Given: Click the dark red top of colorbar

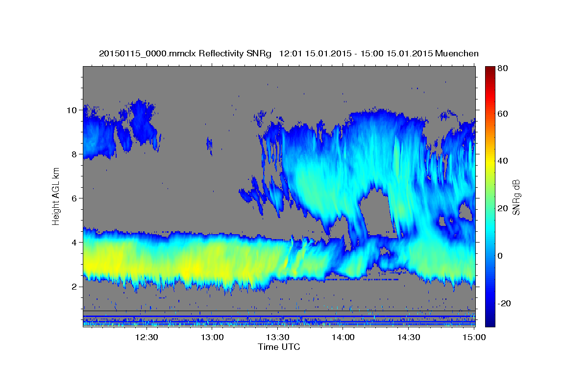Looking at the screenshot, I should point(490,70).
